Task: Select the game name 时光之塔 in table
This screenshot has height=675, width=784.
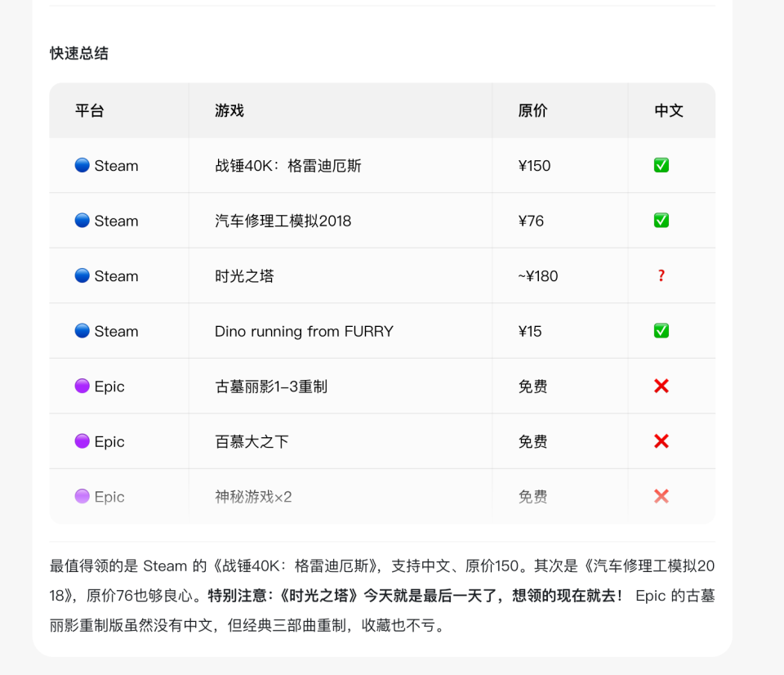Action: pos(244,276)
